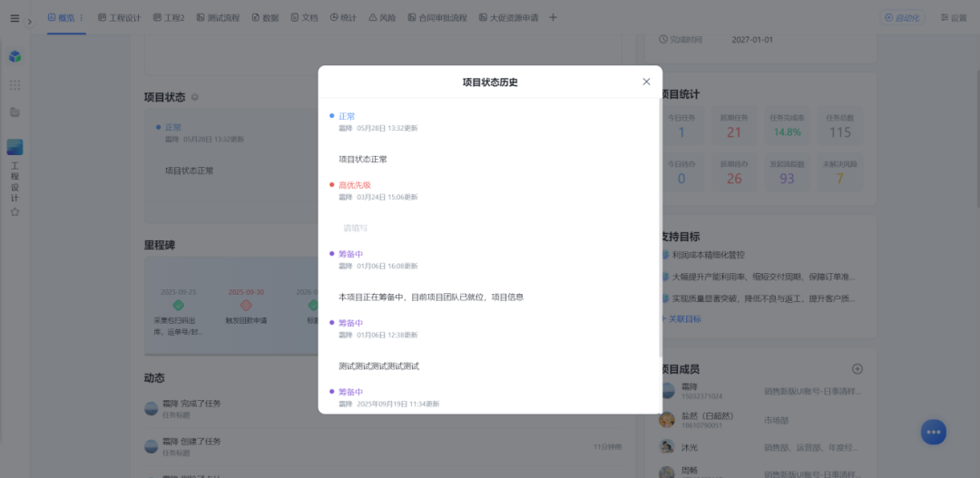Open the 文档 tab
The width and height of the screenshot is (980, 478).
click(304, 17)
